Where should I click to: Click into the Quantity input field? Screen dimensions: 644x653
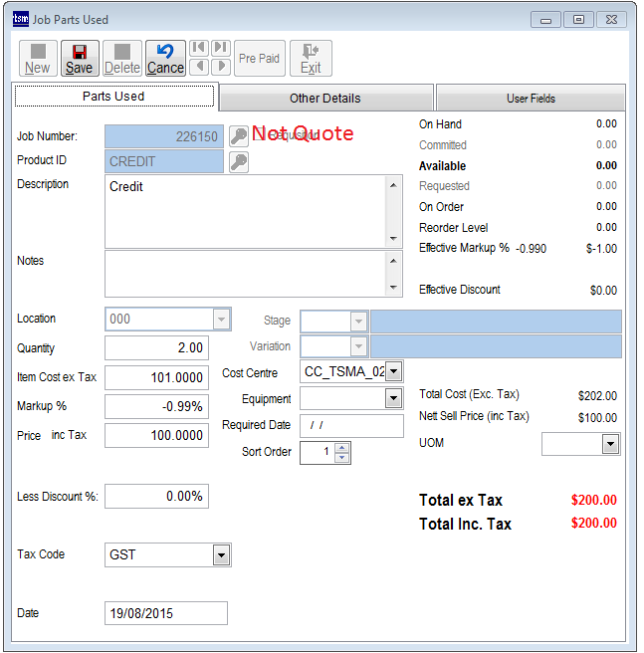click(x=156, y=348)
